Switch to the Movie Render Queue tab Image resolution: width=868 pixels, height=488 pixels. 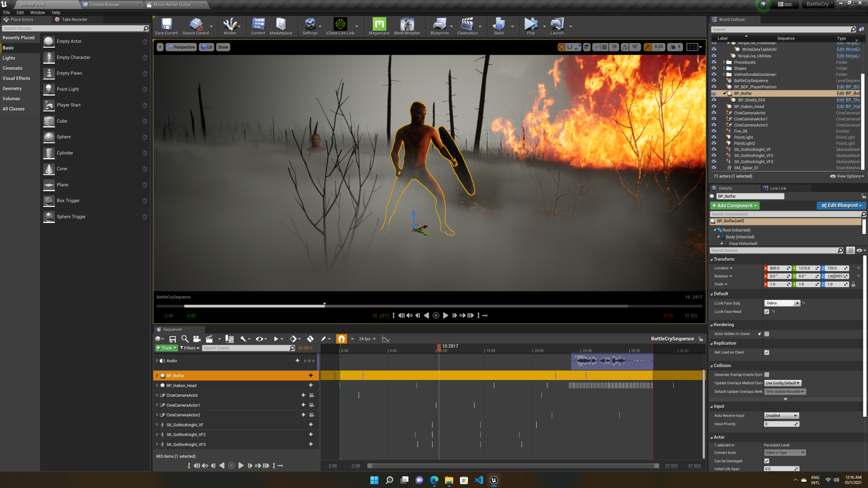point(172,5)
